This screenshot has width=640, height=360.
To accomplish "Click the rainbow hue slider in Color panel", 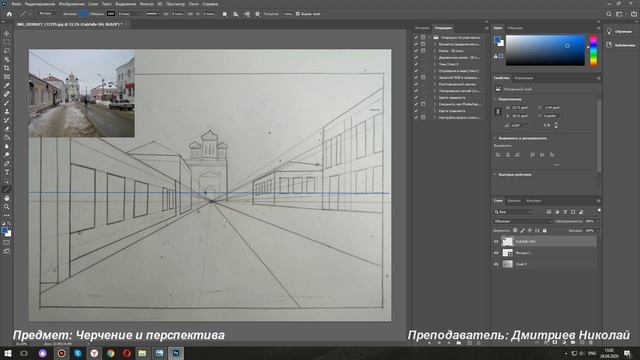I will click(593, 51).
